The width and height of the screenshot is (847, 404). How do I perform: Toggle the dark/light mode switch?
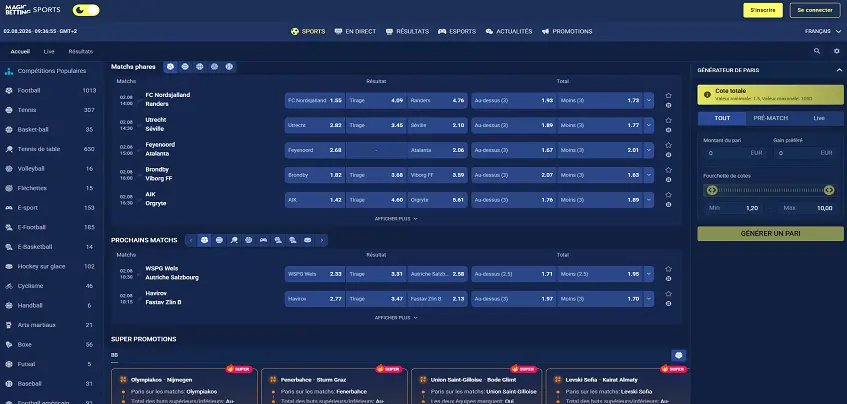[86, 10]
